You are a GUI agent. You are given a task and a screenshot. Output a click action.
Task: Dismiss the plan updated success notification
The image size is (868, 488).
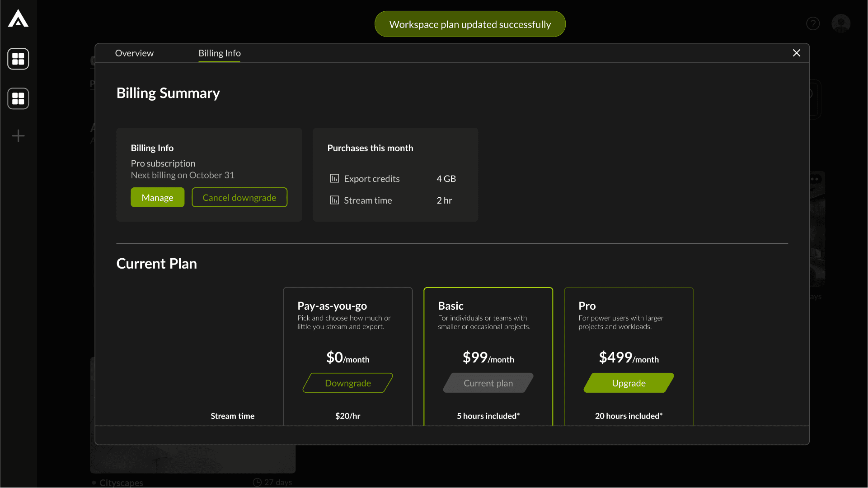tap(470, 24)
